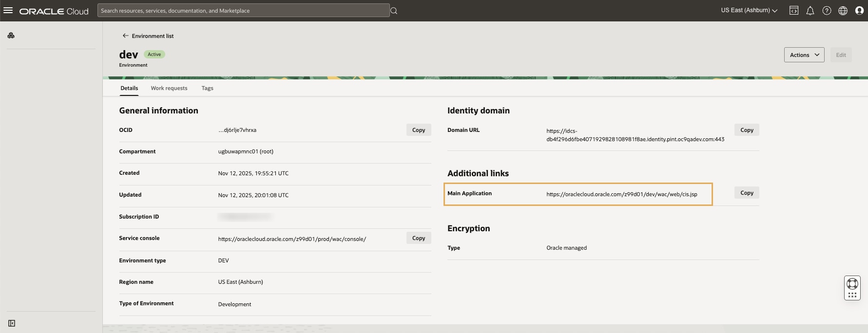The width and height of the screenshot is (868, 333).
Task: Open the Cloud Shell developer tools icon
Action: (x=794, y=11)
